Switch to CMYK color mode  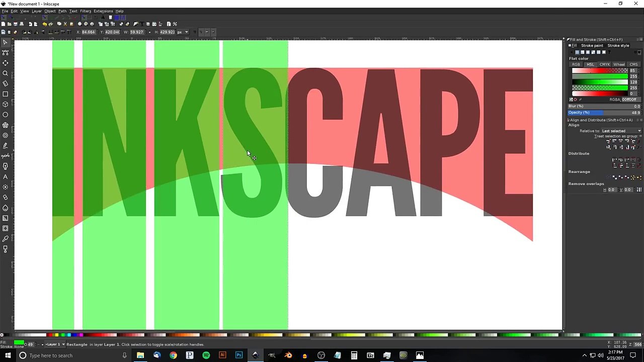pyautogui.click(x=605, y=64)
